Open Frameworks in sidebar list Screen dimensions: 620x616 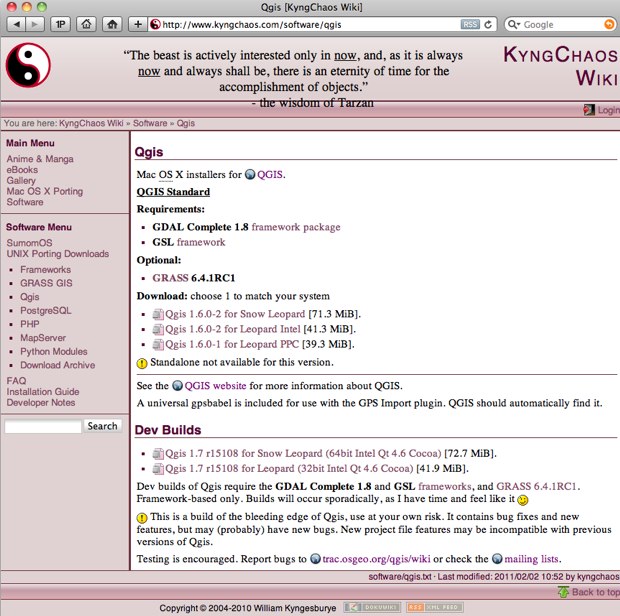point(45,270)
